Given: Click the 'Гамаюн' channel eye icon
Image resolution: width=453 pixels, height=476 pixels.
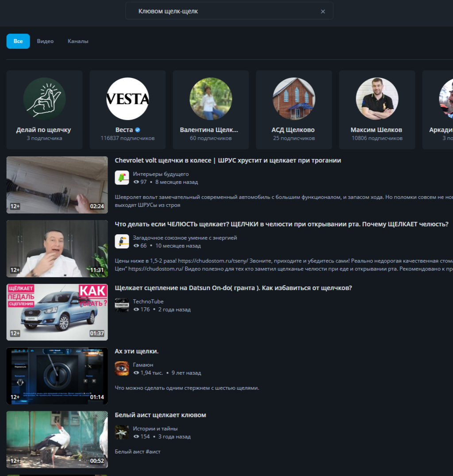Looking at the screenshot, I should point(122,368).
